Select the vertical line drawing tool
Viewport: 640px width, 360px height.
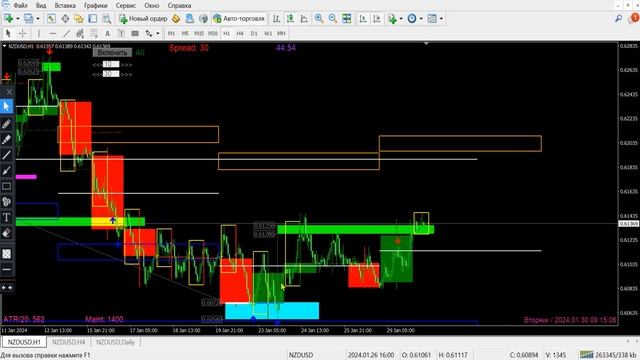point(39,33)
